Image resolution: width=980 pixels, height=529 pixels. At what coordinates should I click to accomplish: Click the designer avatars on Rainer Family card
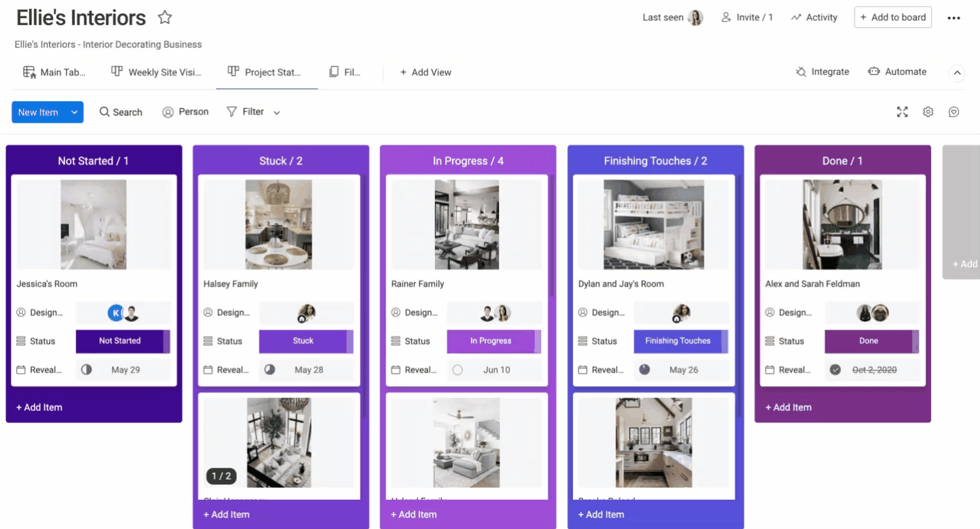(495, 313)
